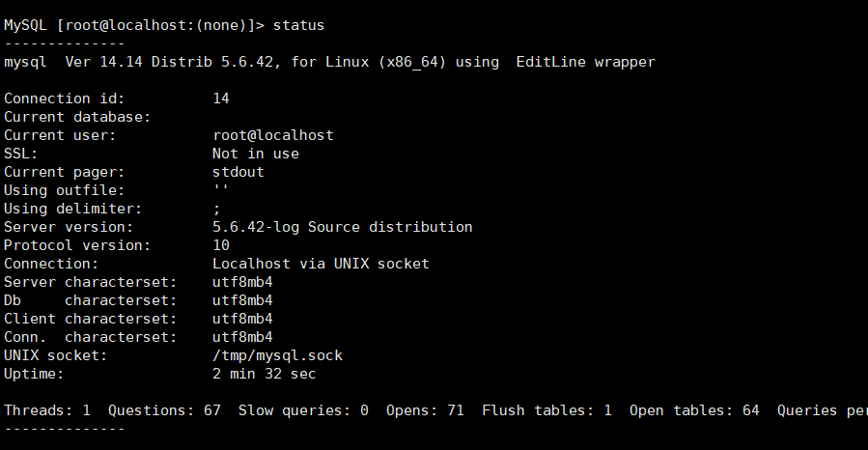
Task: Click the 'Ver 14.14 Distrib 5.6.42' version text
Action: click(169, 62)
